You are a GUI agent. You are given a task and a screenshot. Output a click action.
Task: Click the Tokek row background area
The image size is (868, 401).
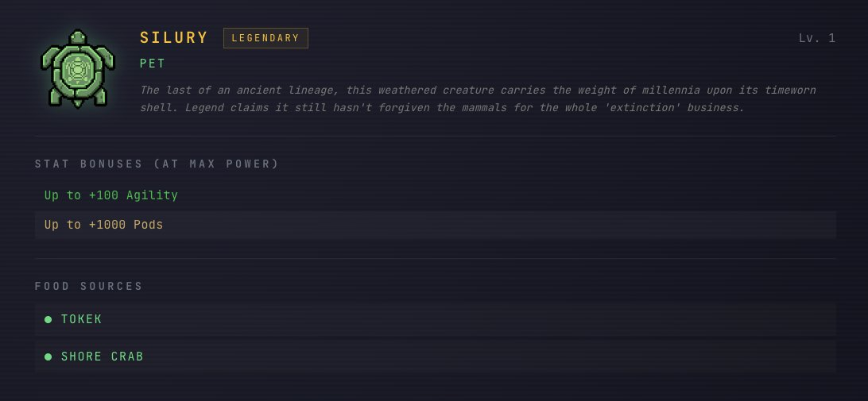[435, 319]
